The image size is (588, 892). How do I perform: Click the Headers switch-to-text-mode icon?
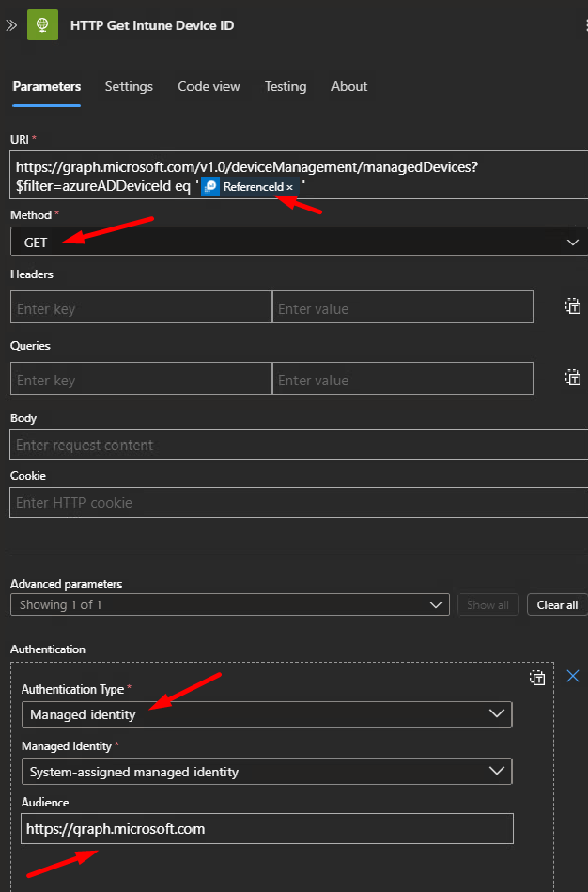[572, 306]
